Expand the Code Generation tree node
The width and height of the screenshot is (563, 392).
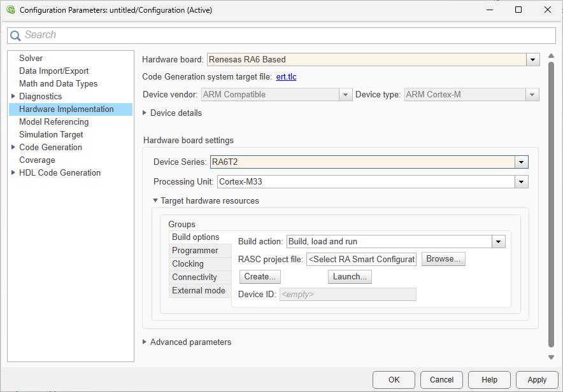[x=14, y=147]
